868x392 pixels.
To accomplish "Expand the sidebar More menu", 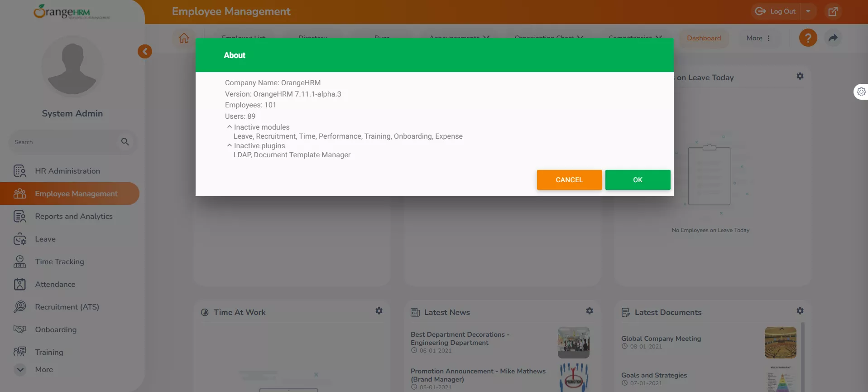I will pyautogui.click(x=20, y=369).
